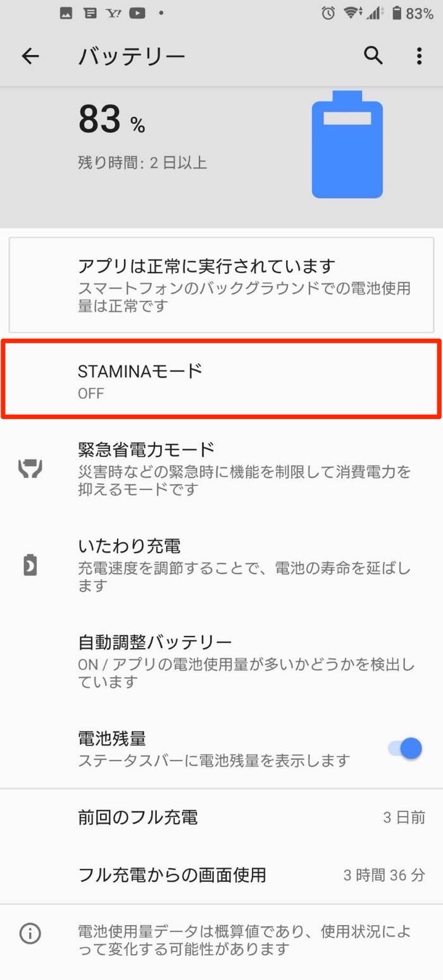Tap the battery care charging icon
443x980 pixels.
(30, 565)
